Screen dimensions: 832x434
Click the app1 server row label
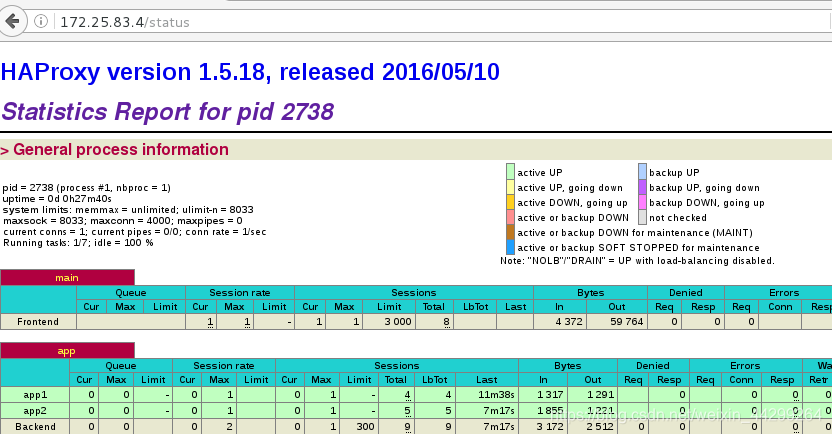pyautogui.click(x=35, y=395)
